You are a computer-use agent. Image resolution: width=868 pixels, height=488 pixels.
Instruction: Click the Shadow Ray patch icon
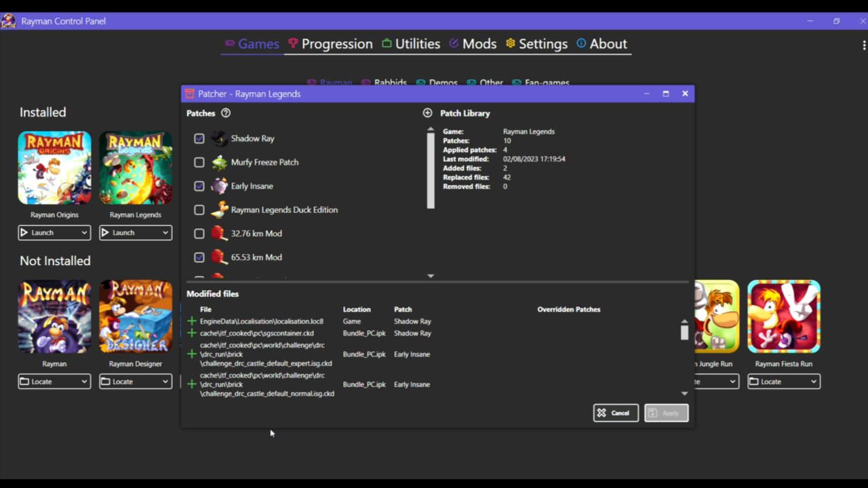(219, 138)
